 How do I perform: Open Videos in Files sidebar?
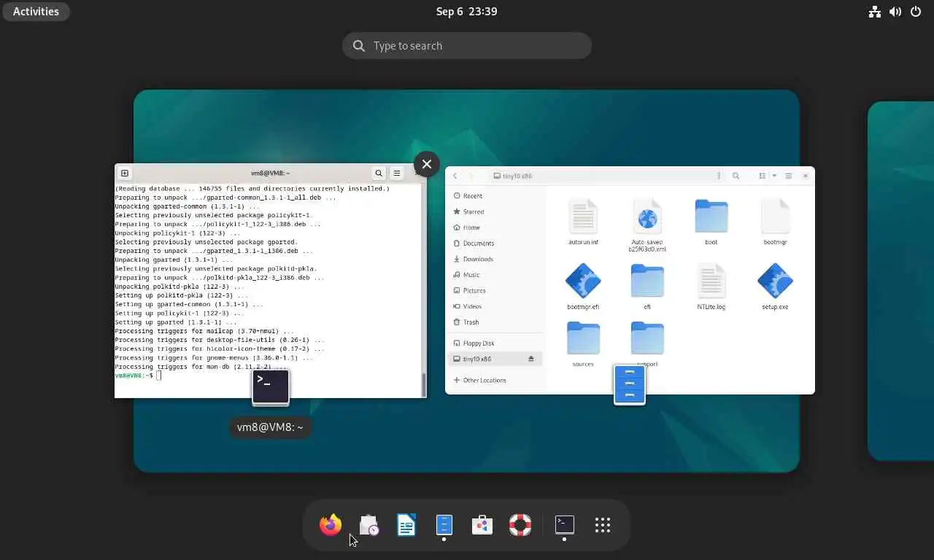pyautogui.click(x=495, y=306)
